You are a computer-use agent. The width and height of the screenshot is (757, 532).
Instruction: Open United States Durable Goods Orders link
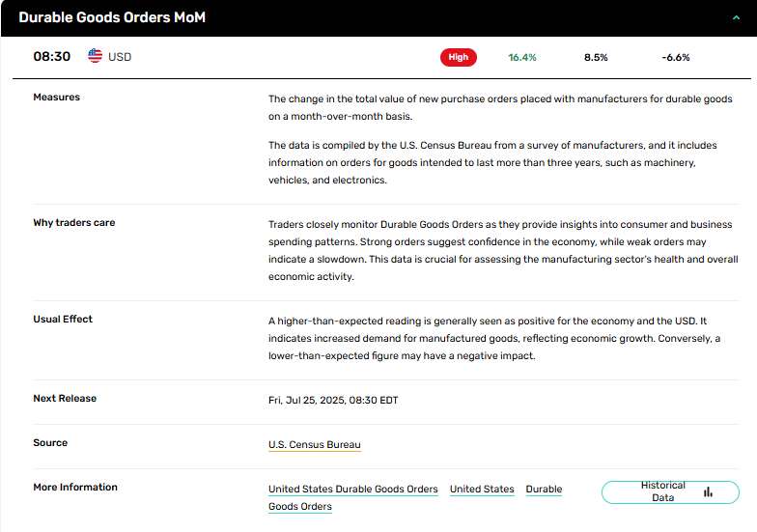pyautogui.click(x=352, y=490)
